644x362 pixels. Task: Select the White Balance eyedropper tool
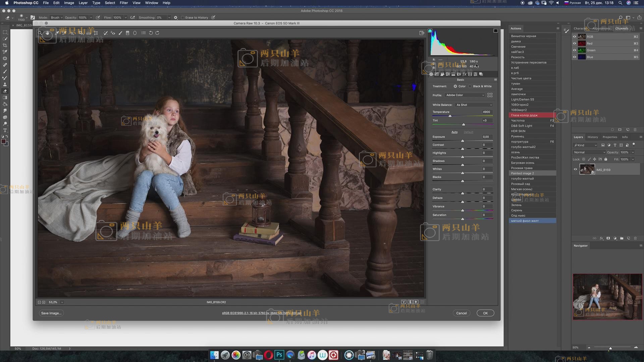tap(57, 33)
